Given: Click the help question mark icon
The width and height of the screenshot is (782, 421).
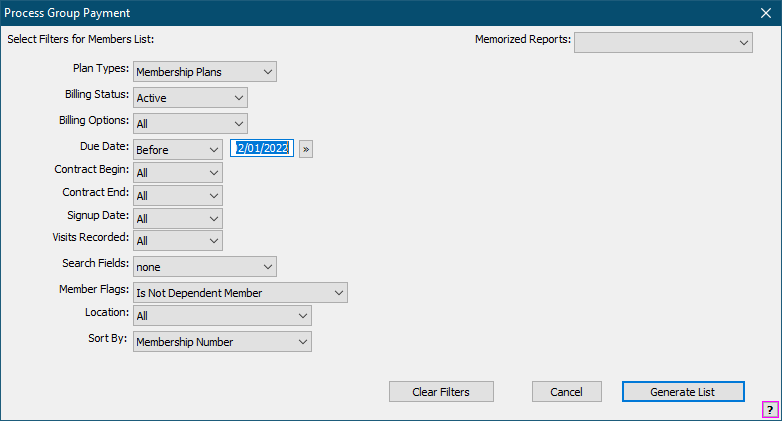Looking at the screenshot, I should (x=770, y=409).
